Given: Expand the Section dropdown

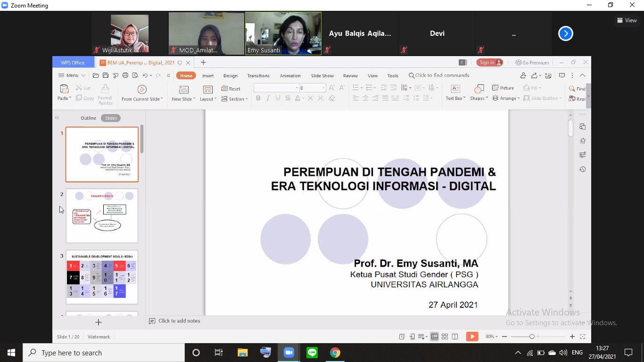Looking at the screenshot, I should (234, 99).
